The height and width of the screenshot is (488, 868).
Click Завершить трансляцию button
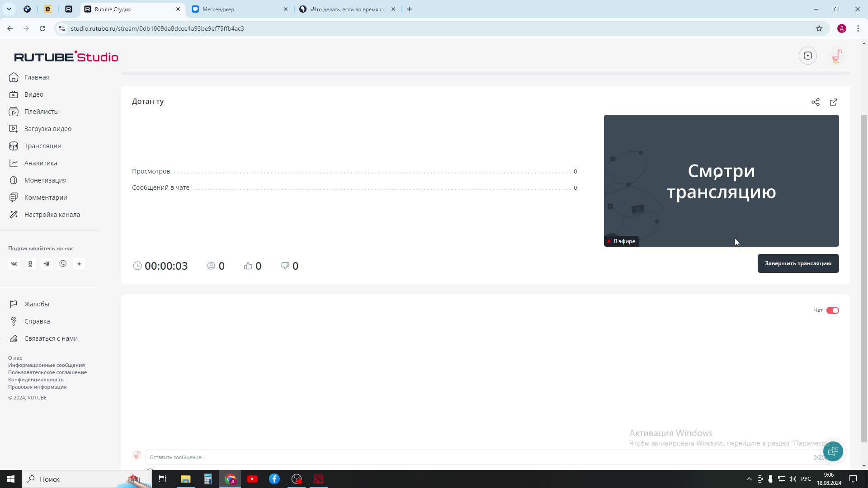click(798, 263)
